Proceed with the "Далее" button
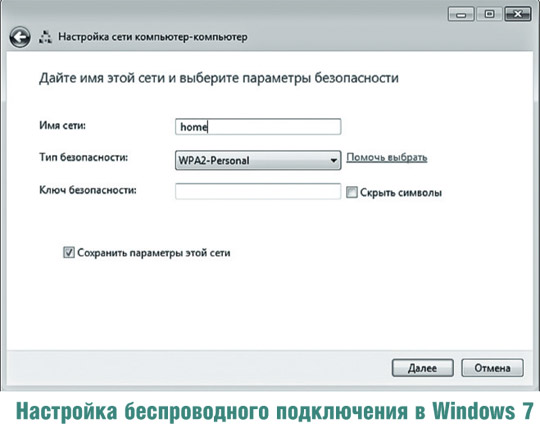The image size is (540, 428). [x=423, y=368]
